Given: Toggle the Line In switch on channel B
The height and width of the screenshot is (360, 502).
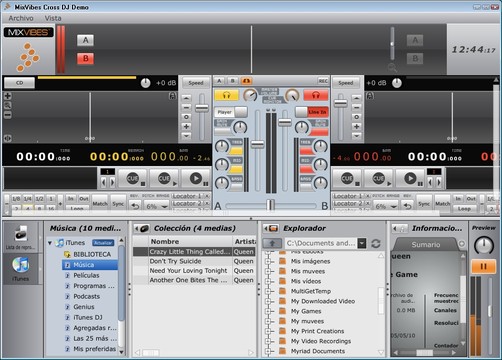Looking at the screenshot, I should pos(312,112).
